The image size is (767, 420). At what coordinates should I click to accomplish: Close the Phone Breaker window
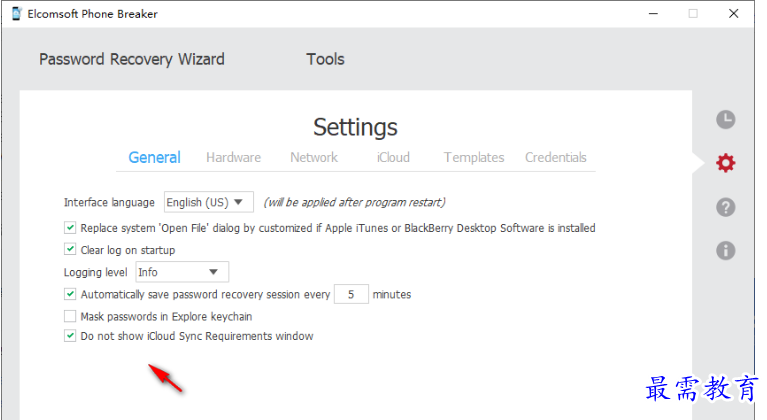point(733,14)
